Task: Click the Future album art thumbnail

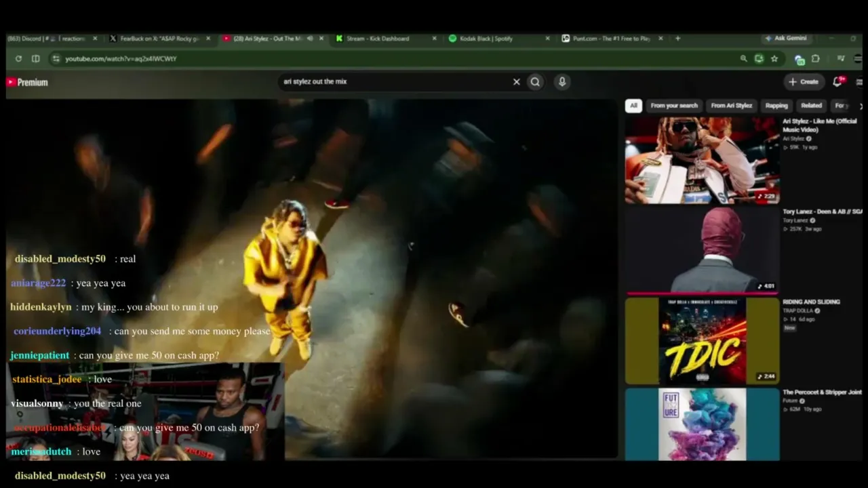Action: (702, 424)
